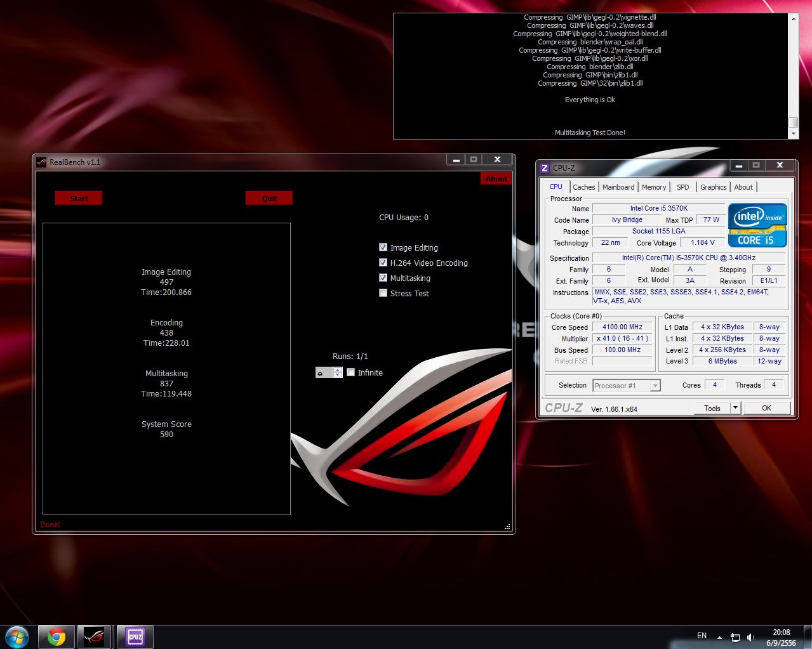Click the RealBench window resize grip
812x649 pixels.
(x=507, y=527)
